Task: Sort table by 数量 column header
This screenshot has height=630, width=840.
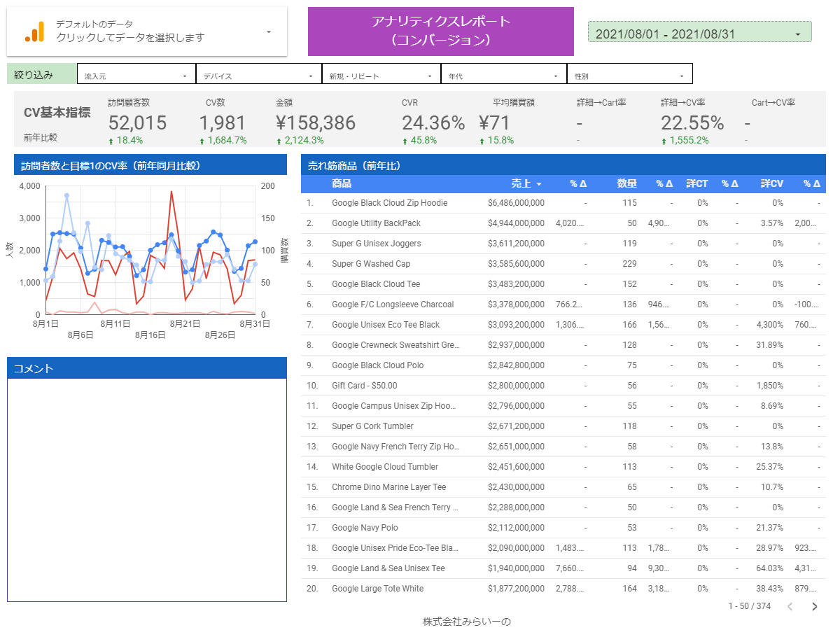Action: (627, 184)
